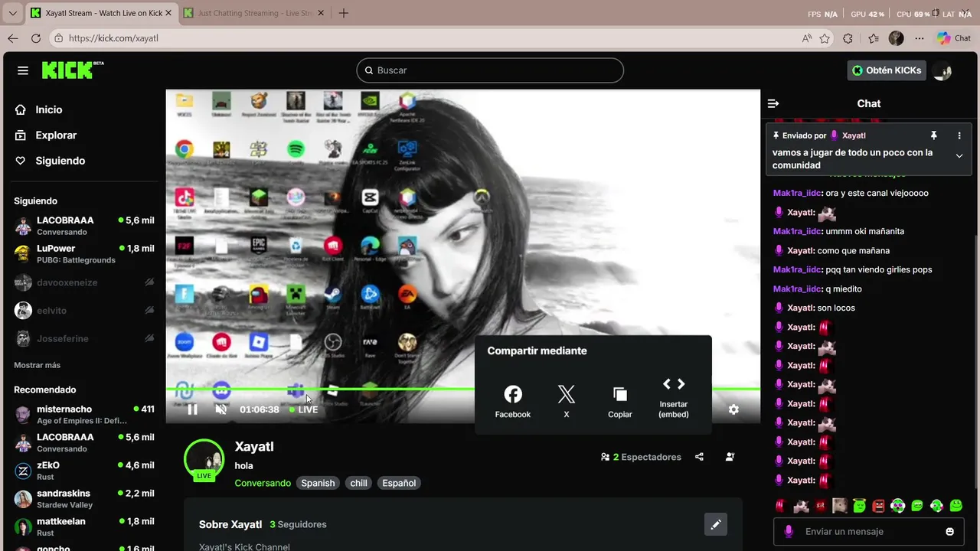Click the chill tag
The height and width of the screenshot is (551, 980).
pyautogui.click(x=359, y=483)
